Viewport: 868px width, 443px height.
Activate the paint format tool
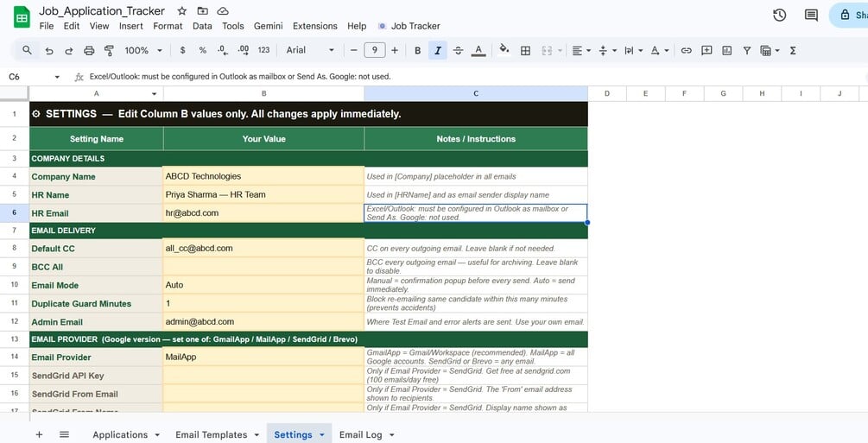coord(109,50)
